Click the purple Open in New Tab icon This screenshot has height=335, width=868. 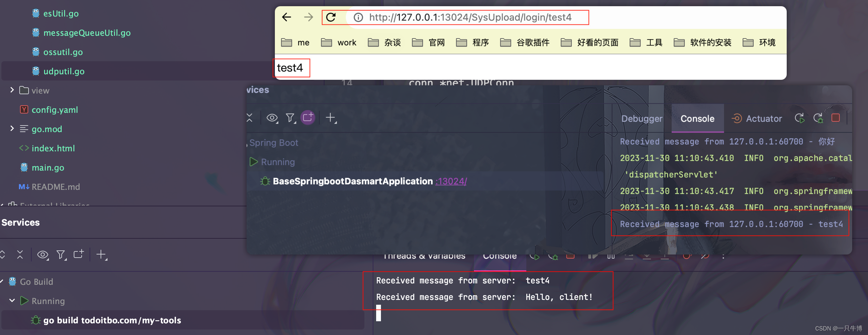(x=308, y=118)
